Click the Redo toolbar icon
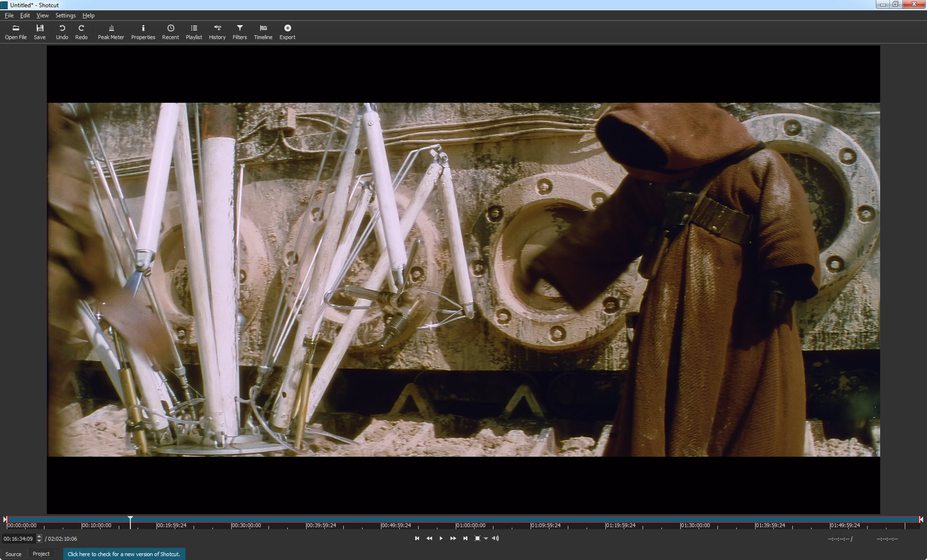This screenshot has height=560, width=927. tap(81, 32)
